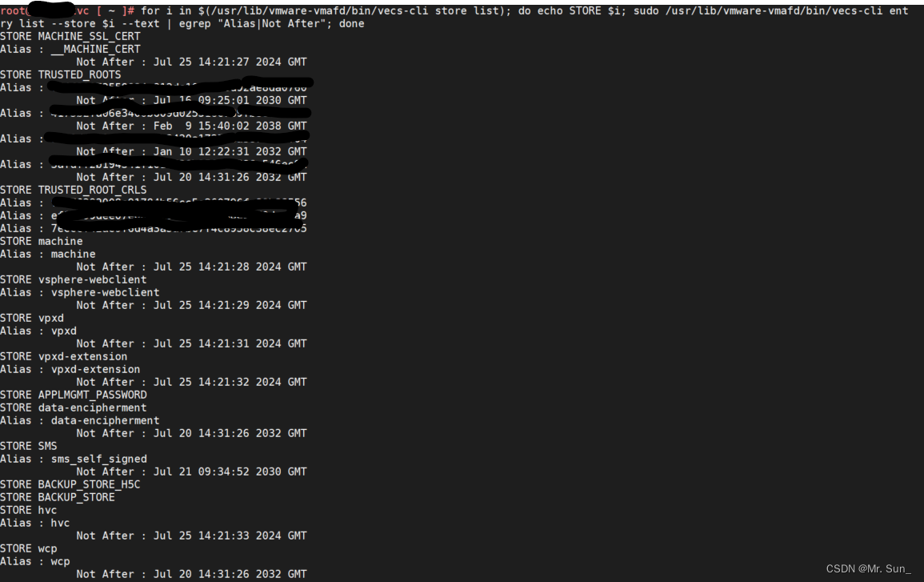Click the sms_self_signed alias text
924x582 pixels.
point(99,460)
